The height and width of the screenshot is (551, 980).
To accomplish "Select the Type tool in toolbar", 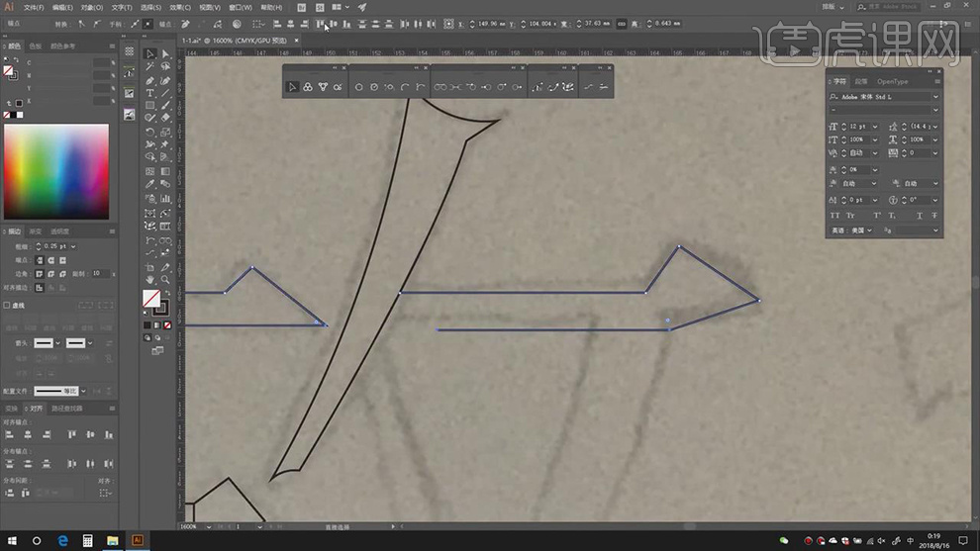I will pyautogui.click(x=149, y=93).
